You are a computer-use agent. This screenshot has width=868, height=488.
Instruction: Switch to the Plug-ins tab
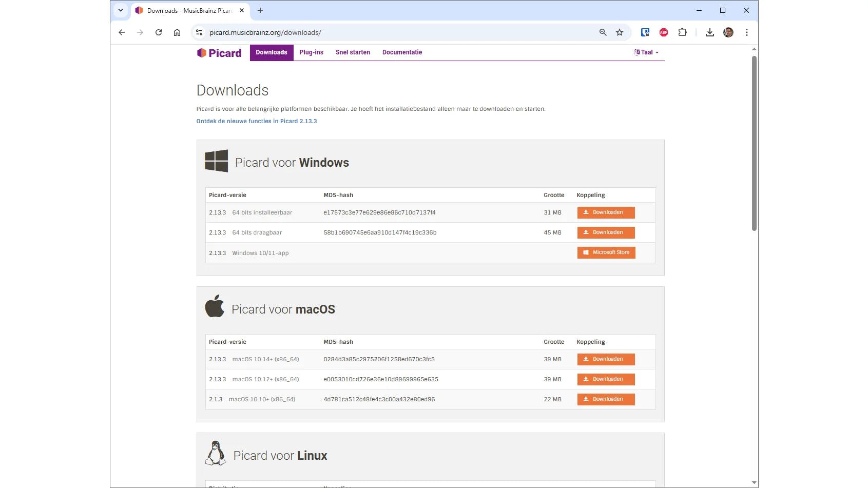(311, 52)
